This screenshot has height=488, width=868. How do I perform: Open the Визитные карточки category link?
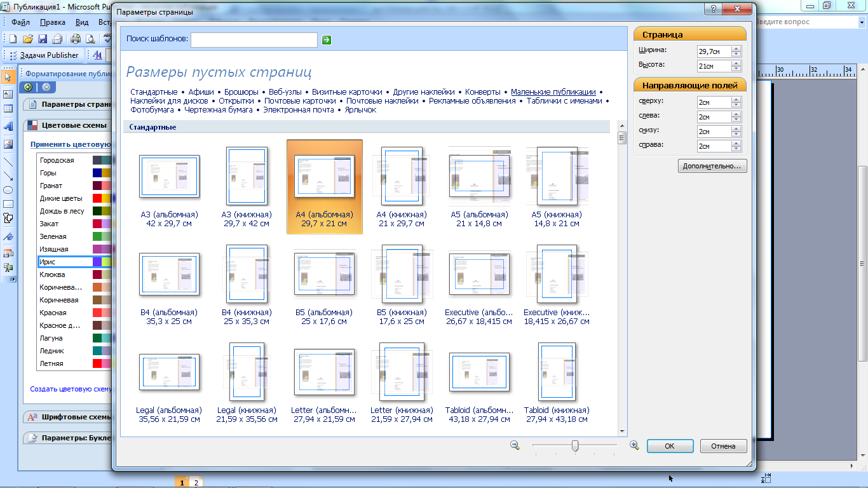pos(347,91)
